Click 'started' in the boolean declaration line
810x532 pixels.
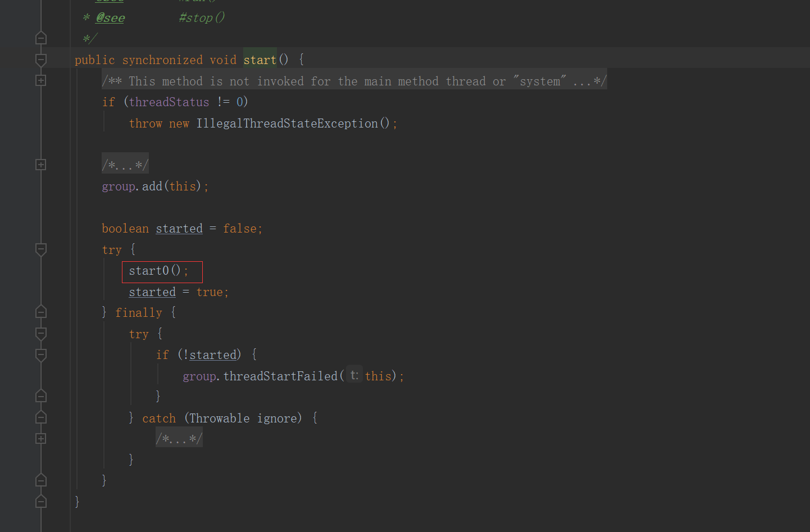[179, 228]
